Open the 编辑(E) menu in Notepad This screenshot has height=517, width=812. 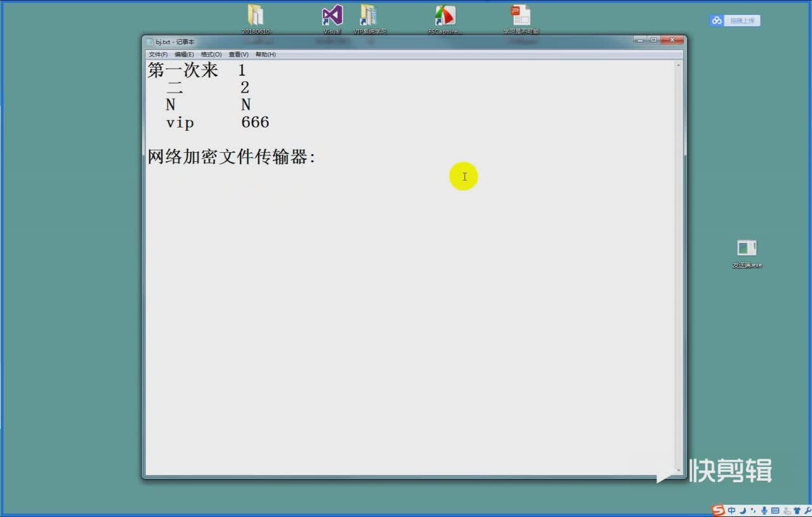(184, 55)
